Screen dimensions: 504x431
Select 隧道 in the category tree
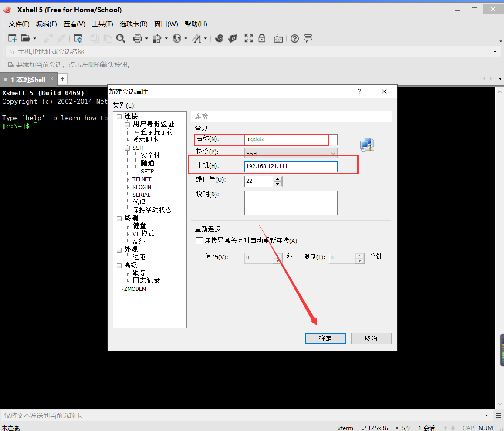148,163
